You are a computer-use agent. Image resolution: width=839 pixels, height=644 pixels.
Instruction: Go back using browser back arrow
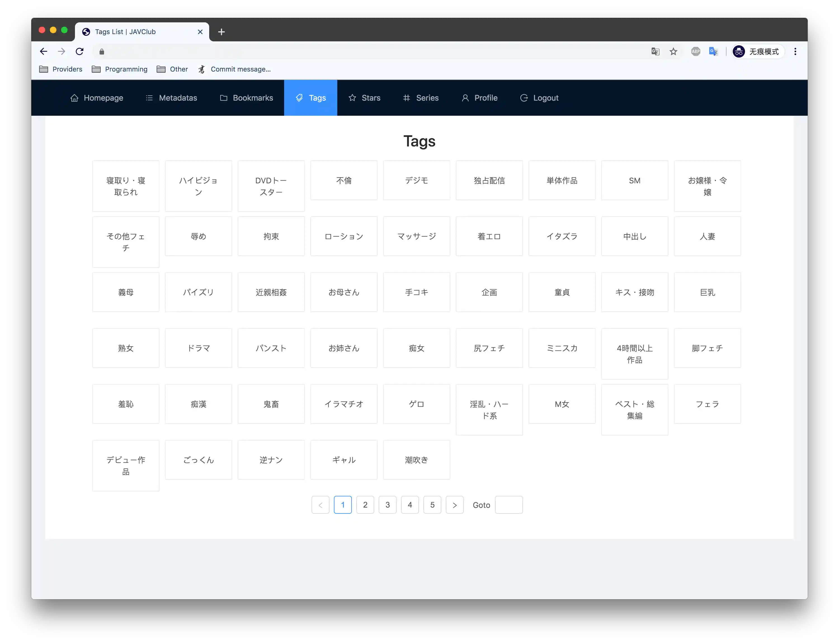click(44, 51)
